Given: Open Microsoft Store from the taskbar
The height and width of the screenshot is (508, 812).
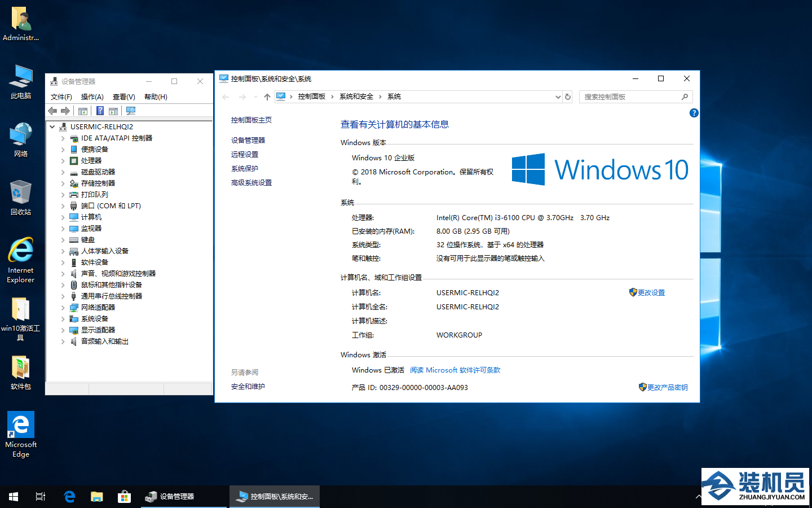Looking at the screenshot, I should tap(124, 497).
